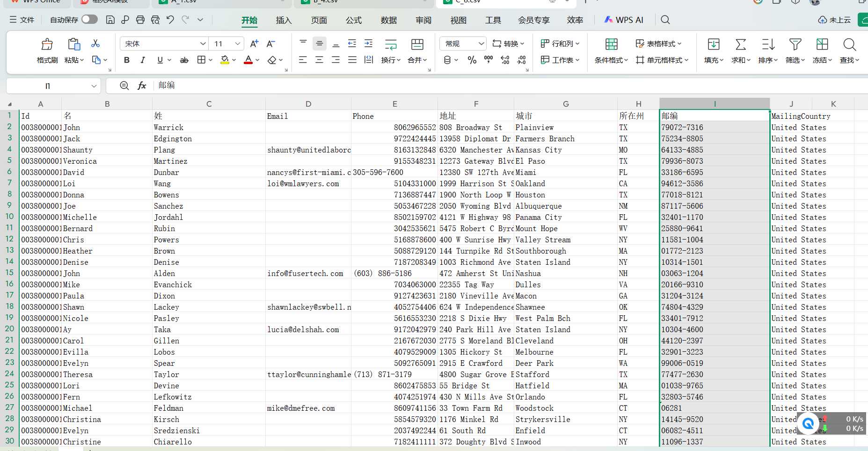Open the Worksheet (工作表) dropdown
Image resolution: width=868 pixels, height=451 pixels.
(x=560, y=60)
